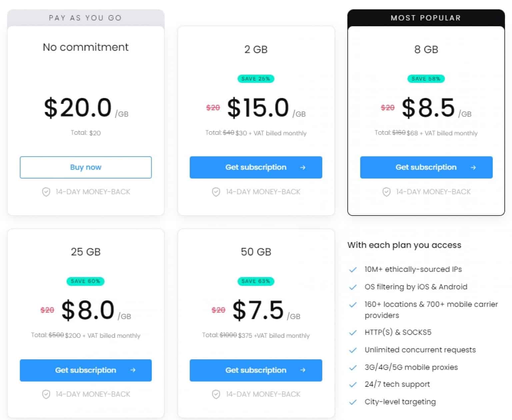Click Get subscription for the 8 GB plan
Screen dimensions: 512x420
click(426, 168)
